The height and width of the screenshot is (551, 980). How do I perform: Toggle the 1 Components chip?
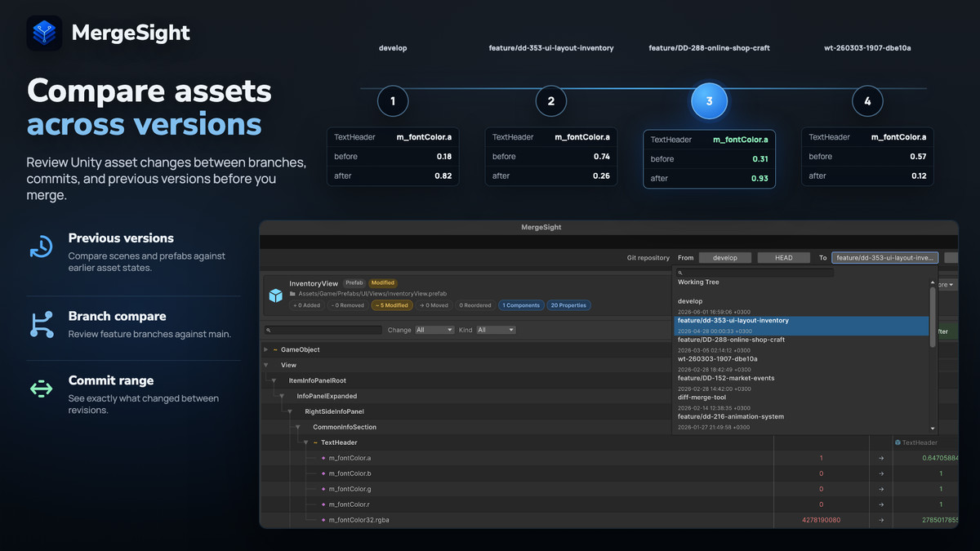521,305
